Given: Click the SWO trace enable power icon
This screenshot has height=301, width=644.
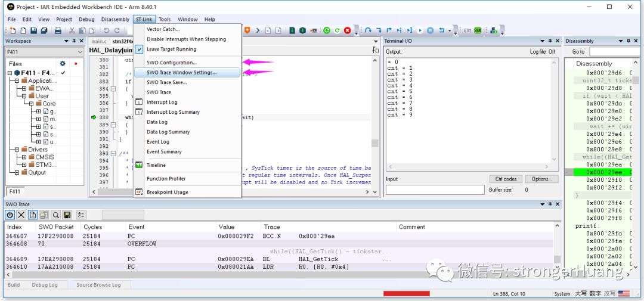Looking at the screenshot, I should pos(10,215).
